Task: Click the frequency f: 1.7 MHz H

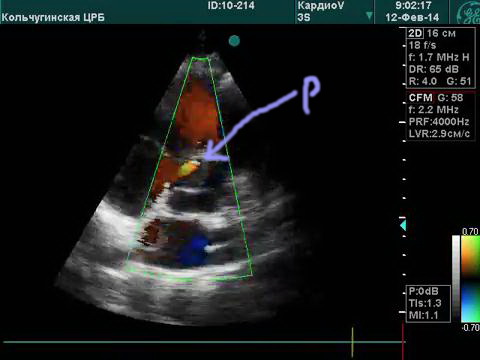Action: (x=439, y=57)
